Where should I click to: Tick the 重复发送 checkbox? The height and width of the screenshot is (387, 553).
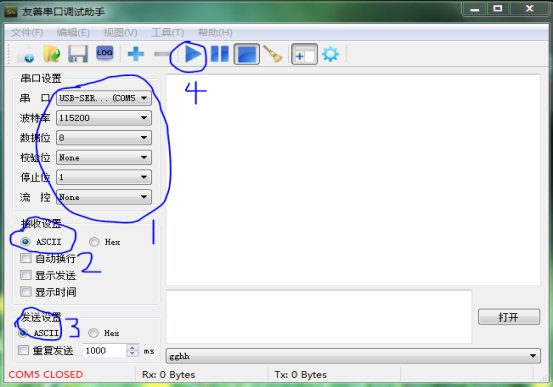pyautogui.click(x=23, y=350)
